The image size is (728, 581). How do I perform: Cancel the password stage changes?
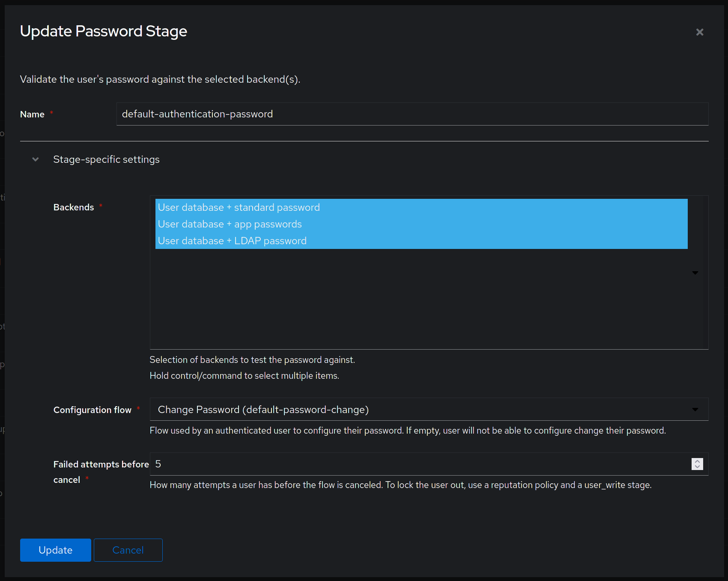click(x=128, y=550)
